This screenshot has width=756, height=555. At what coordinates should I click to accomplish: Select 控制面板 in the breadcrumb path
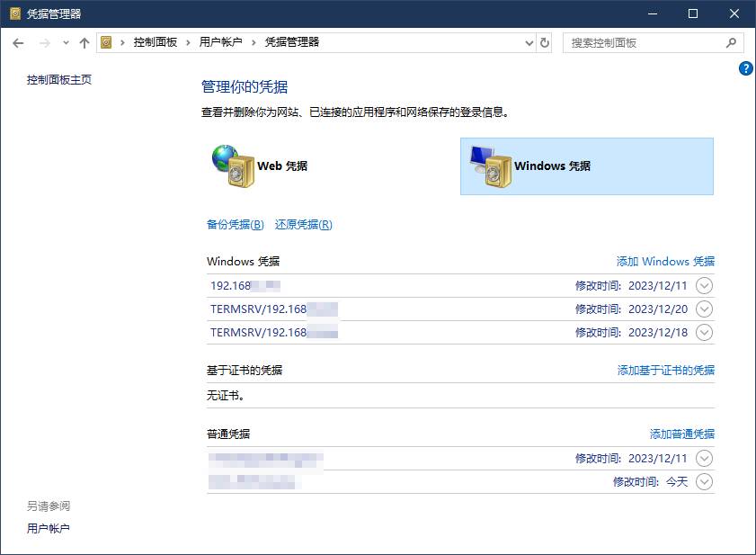pos(156,42)
